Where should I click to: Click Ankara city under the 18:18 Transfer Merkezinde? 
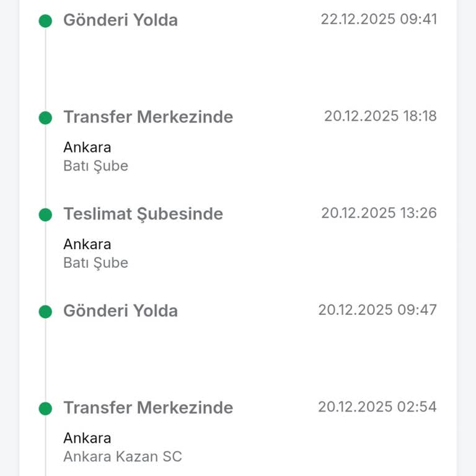(x=87, y=148)
